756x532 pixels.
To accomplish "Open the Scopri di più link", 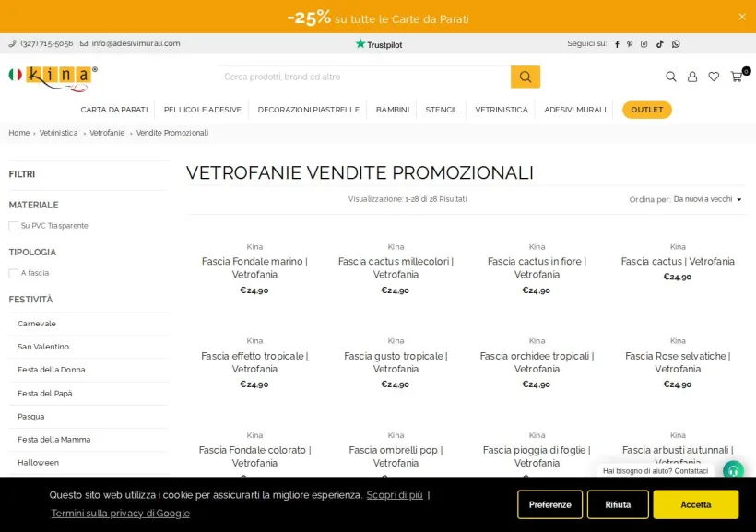I will (395, 495).
